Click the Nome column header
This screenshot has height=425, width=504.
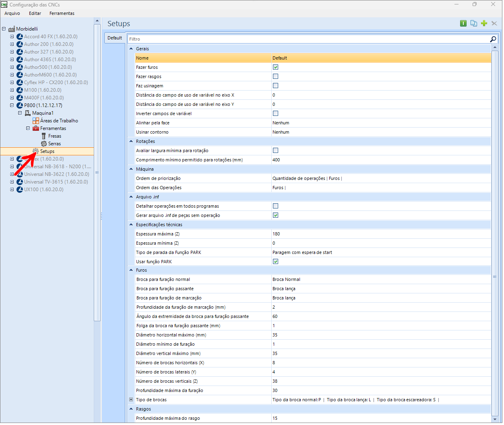(x=203, y=58)
